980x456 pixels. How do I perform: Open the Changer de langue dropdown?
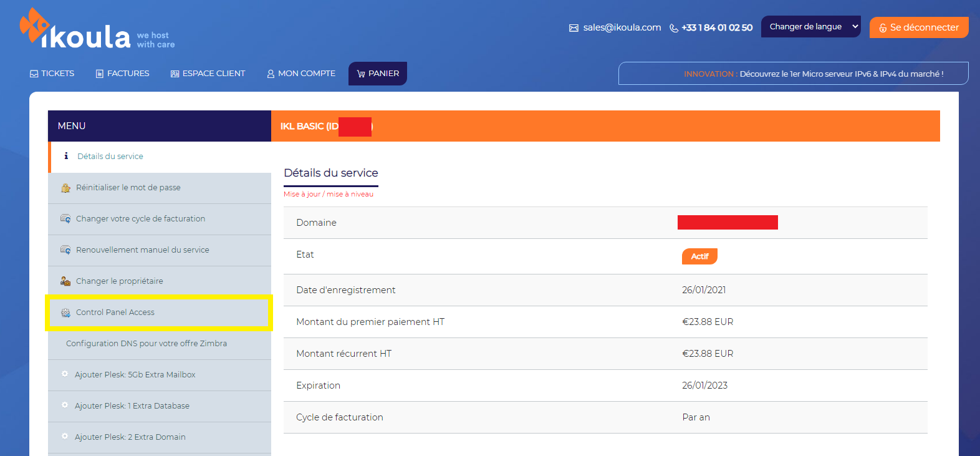pos(811,27)
